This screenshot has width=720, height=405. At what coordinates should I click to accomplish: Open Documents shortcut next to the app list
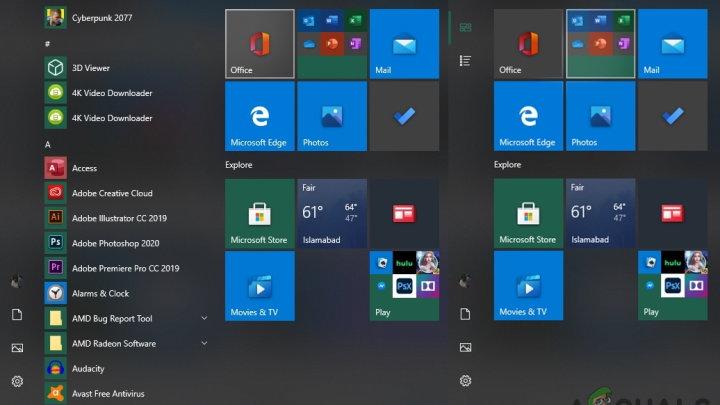pyautogui.click(x=17, y=315)
